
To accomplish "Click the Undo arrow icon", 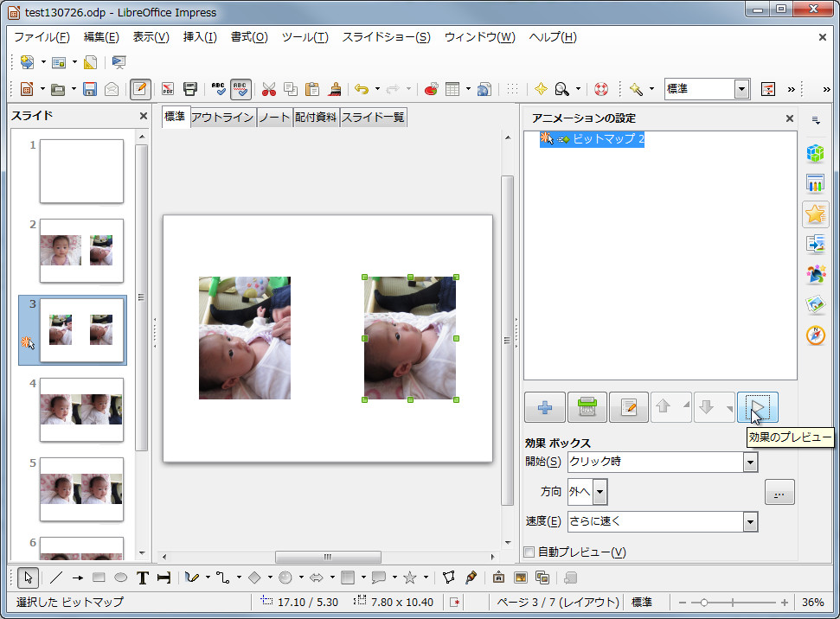I will click(x=362, y=89).
